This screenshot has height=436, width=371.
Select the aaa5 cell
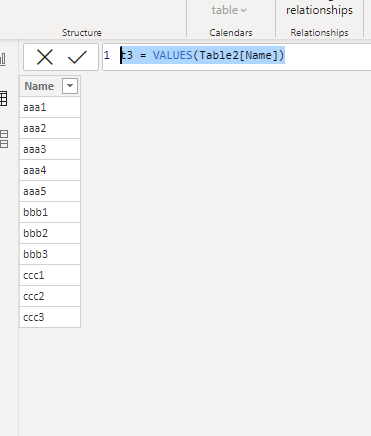50,191
